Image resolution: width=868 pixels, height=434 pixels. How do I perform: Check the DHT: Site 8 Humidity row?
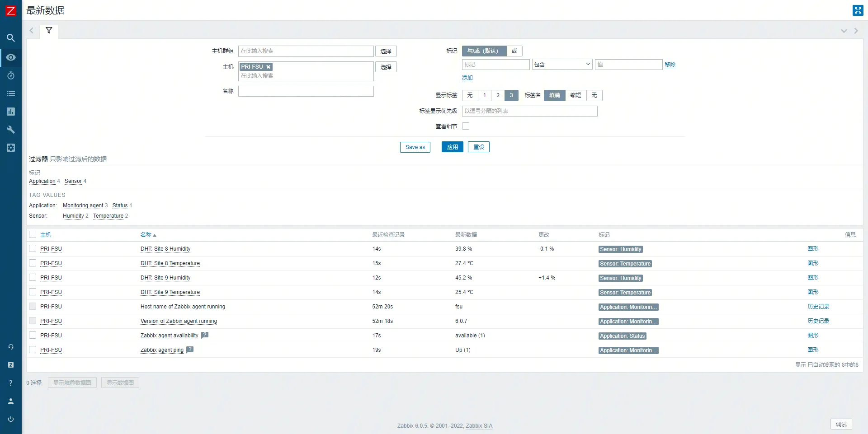[x=33, y=248]
